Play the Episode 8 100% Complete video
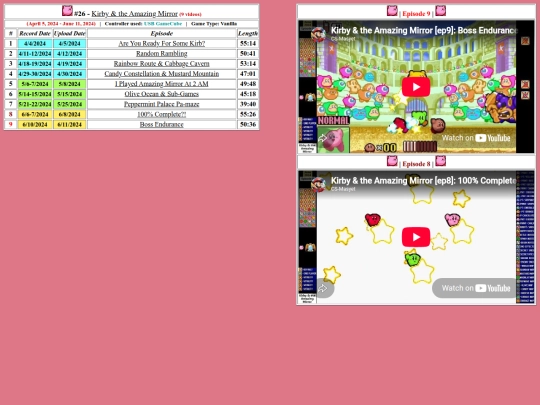540x405 pixels. tap(416, 237)
